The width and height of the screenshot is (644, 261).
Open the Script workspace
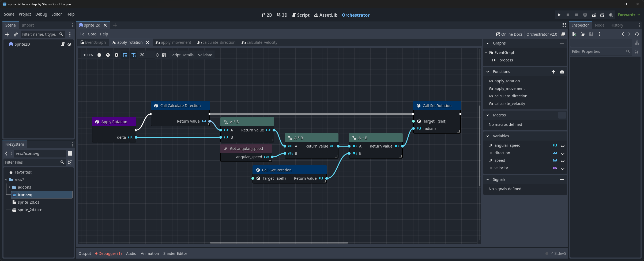(x=301, y=15)
